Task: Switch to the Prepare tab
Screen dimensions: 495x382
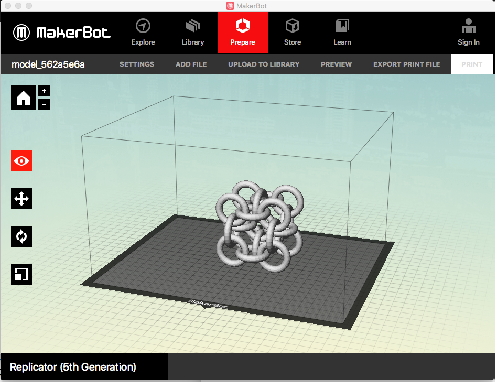Action: [243, 32]
